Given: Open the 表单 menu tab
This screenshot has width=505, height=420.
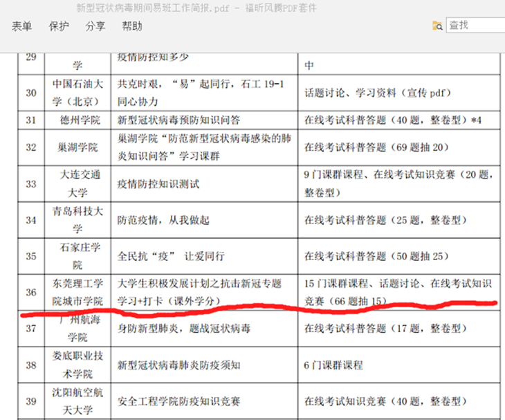Looking at the screenshot, I should [x=21, y=26].
